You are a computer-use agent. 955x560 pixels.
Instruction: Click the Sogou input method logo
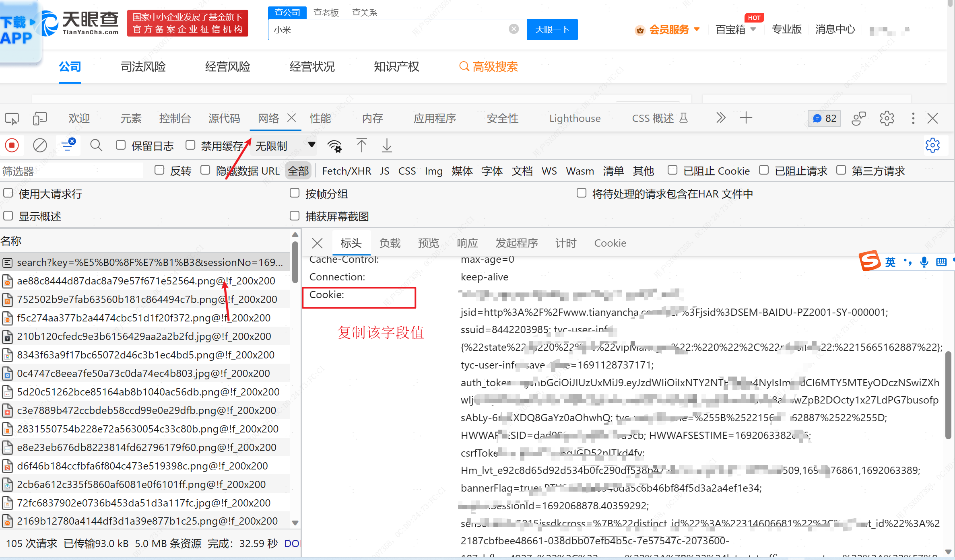click(x=870, y=261)
